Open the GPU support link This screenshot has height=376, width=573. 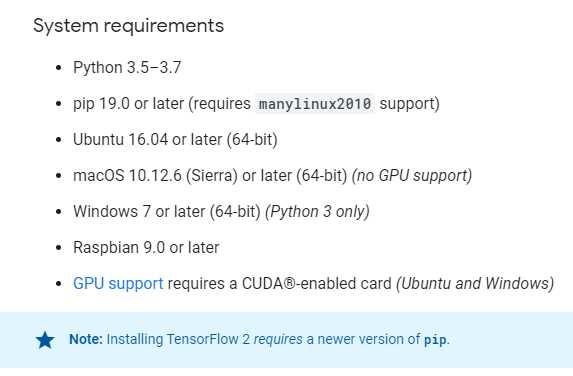(x=118, y=284)
